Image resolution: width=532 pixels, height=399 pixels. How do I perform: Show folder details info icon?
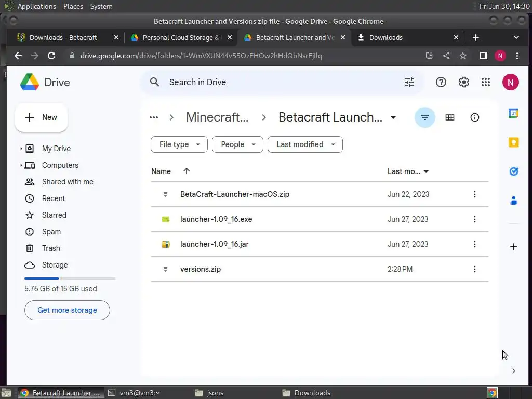click(x=474, y=117)
